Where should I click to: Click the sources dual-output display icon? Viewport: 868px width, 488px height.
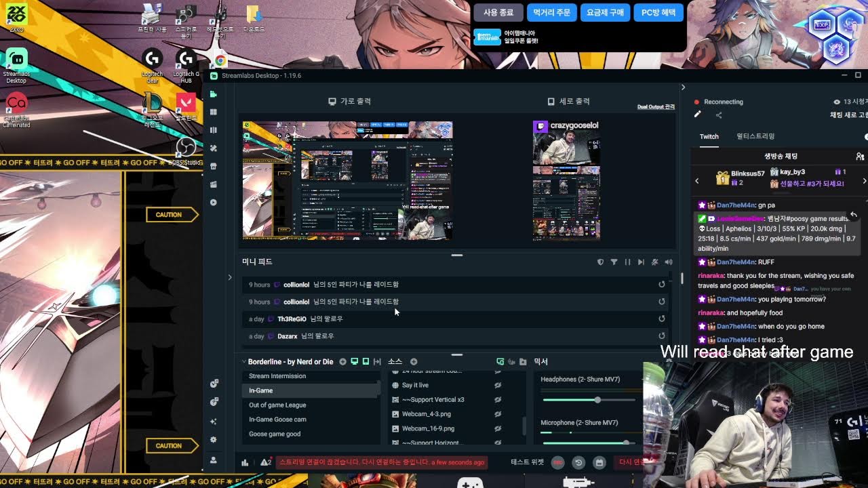(500, 362)
